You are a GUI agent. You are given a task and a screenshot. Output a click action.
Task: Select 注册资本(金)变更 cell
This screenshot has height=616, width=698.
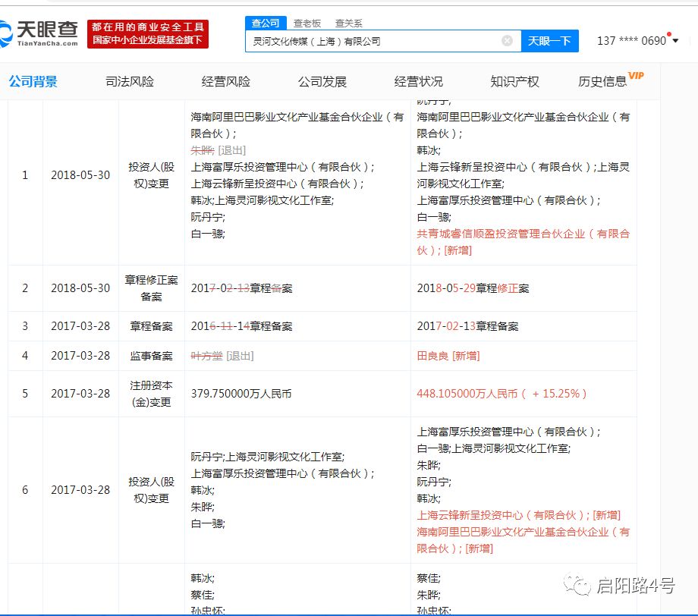click(x=151, y=394)
